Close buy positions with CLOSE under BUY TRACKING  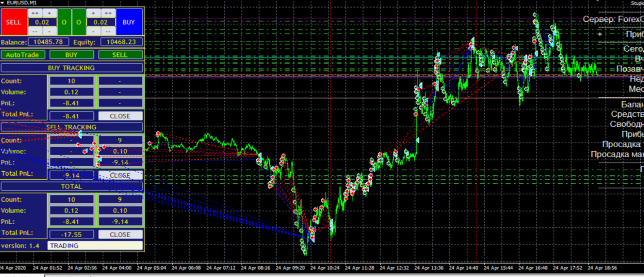coord(120,116)
